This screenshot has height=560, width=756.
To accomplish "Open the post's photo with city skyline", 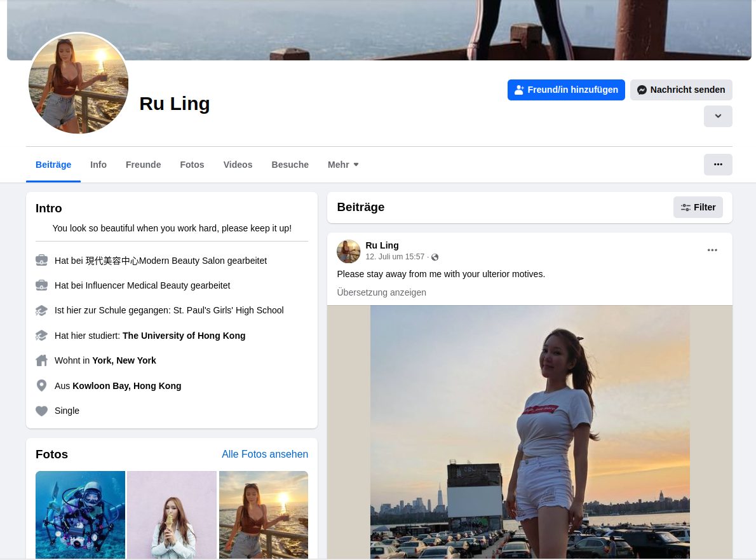I will click(530, 432).
